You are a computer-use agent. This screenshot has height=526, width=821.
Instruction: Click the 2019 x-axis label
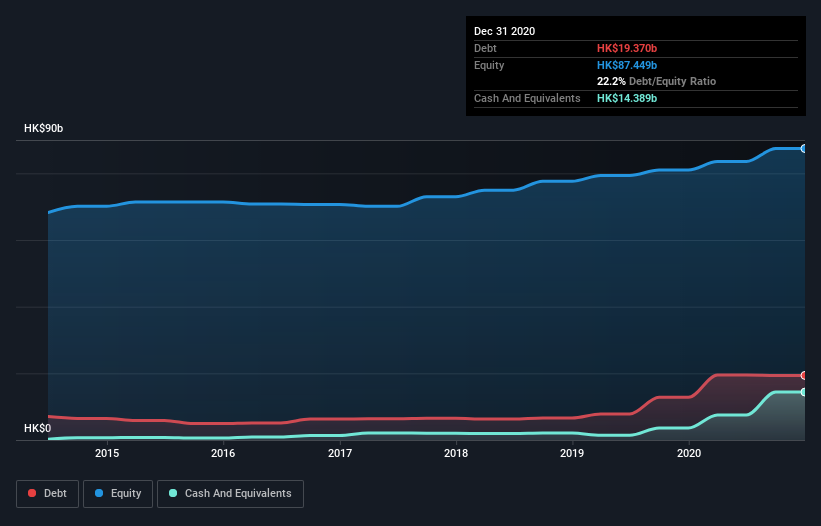click(x=572, y=453)
